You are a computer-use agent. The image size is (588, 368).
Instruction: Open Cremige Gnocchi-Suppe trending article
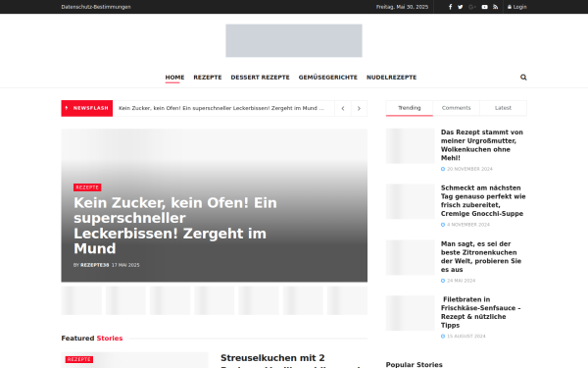(x=483, y=200)
